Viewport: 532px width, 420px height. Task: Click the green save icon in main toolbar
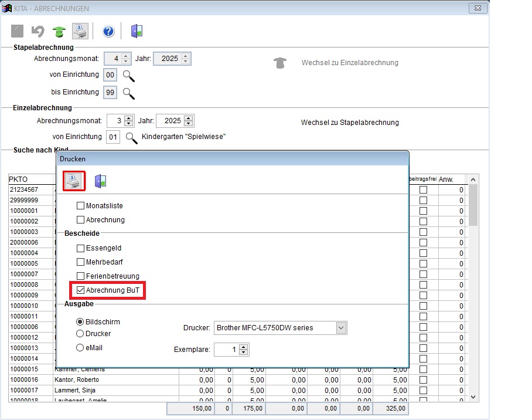pos(59,32)
